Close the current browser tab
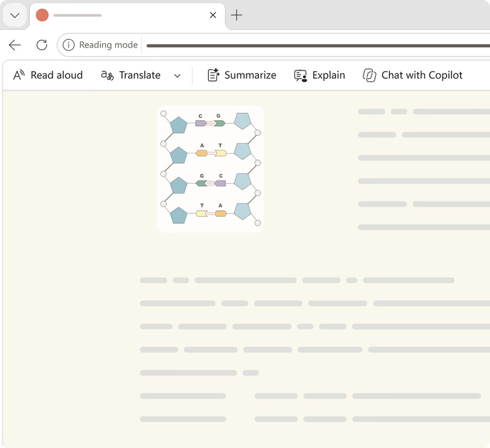 pos(213,15)
